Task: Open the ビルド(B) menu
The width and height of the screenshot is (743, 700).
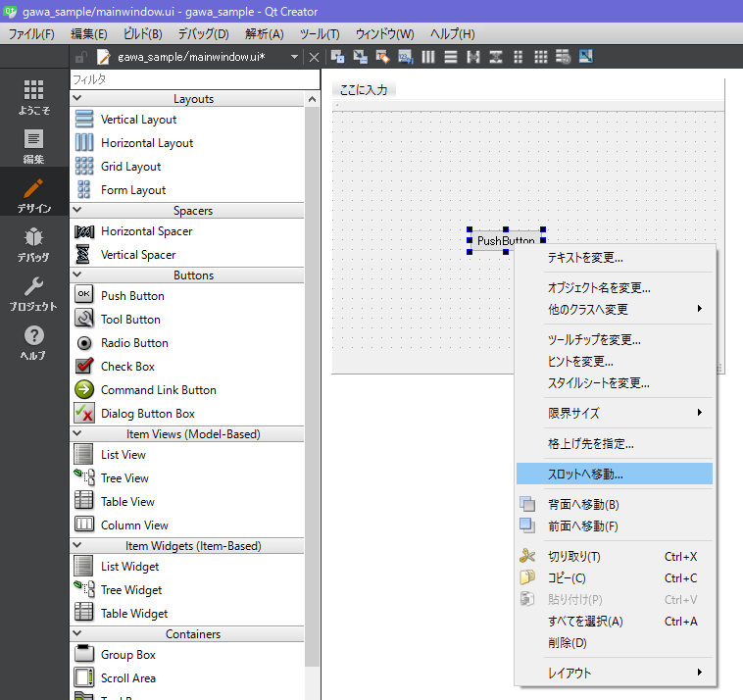Action: click(143, 34)
